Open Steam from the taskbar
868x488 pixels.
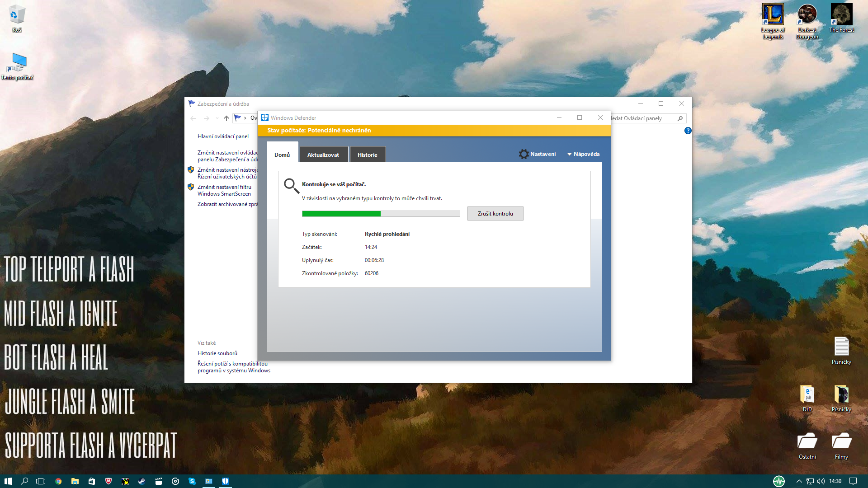142,481
